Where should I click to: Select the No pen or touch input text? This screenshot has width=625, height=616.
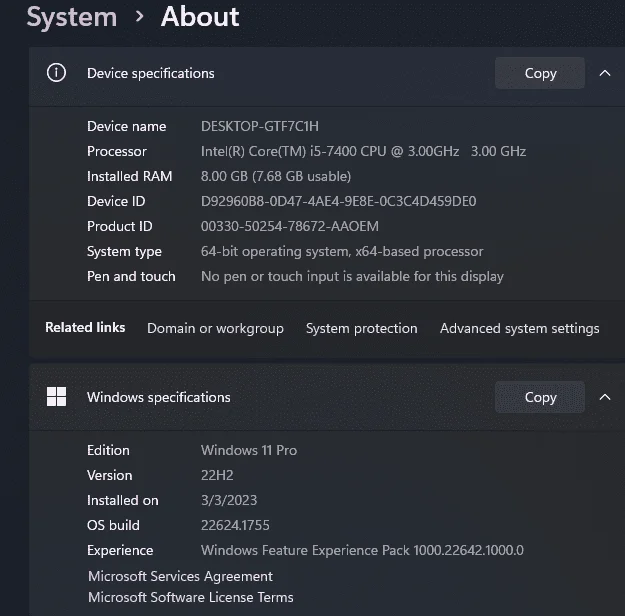[352, 277]
